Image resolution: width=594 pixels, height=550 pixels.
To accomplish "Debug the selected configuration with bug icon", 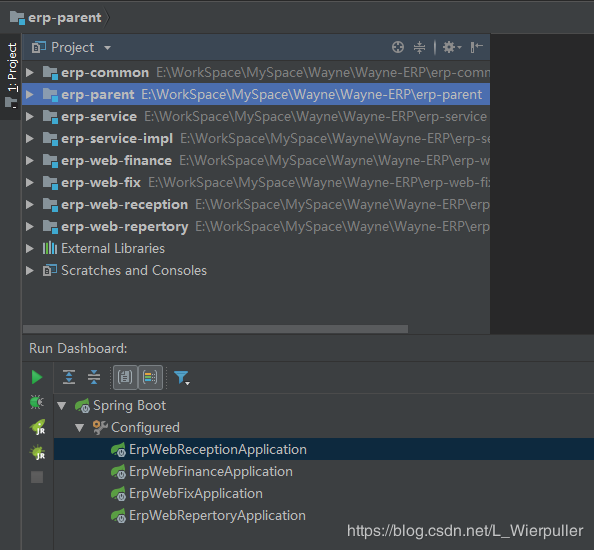I will [37, 402].
